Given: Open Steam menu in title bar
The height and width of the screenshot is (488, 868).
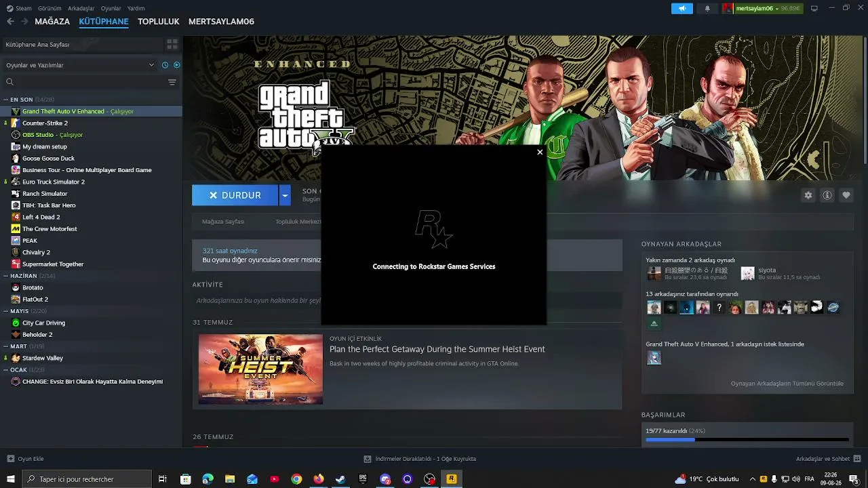Looking at the screenshot, I should tap(19, 8).
